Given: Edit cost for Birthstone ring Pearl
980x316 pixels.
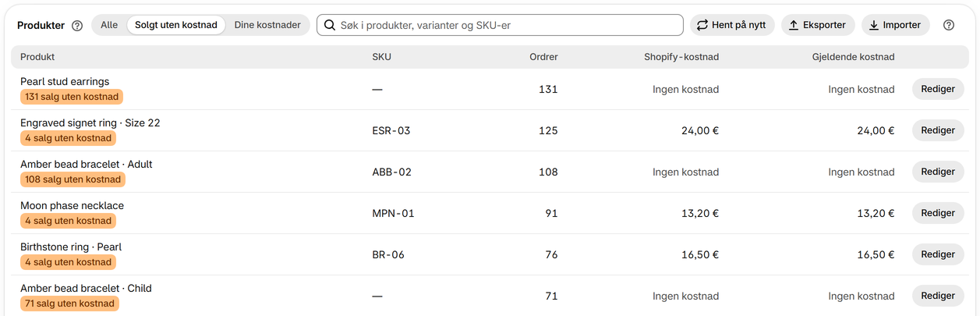Looking at the screenshot, I should pos(938,254).
